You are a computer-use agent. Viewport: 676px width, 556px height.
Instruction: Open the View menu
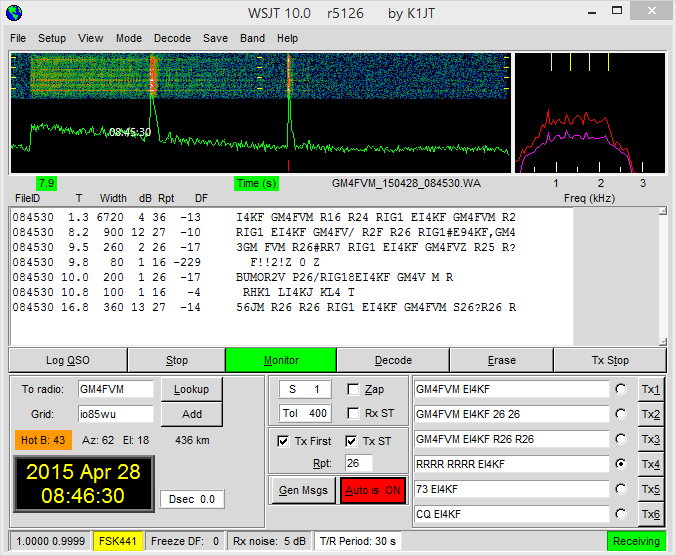click(x=91, y=38)
